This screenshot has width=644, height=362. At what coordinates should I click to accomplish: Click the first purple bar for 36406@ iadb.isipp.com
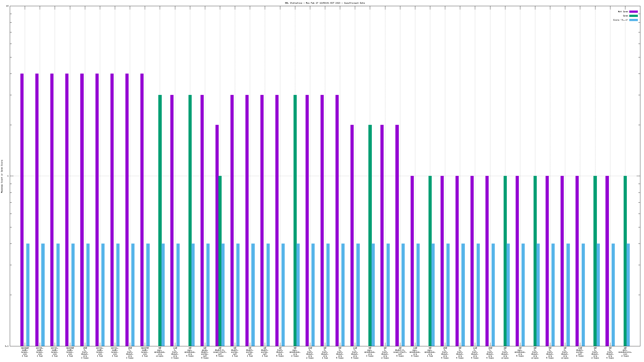point(22,210)
